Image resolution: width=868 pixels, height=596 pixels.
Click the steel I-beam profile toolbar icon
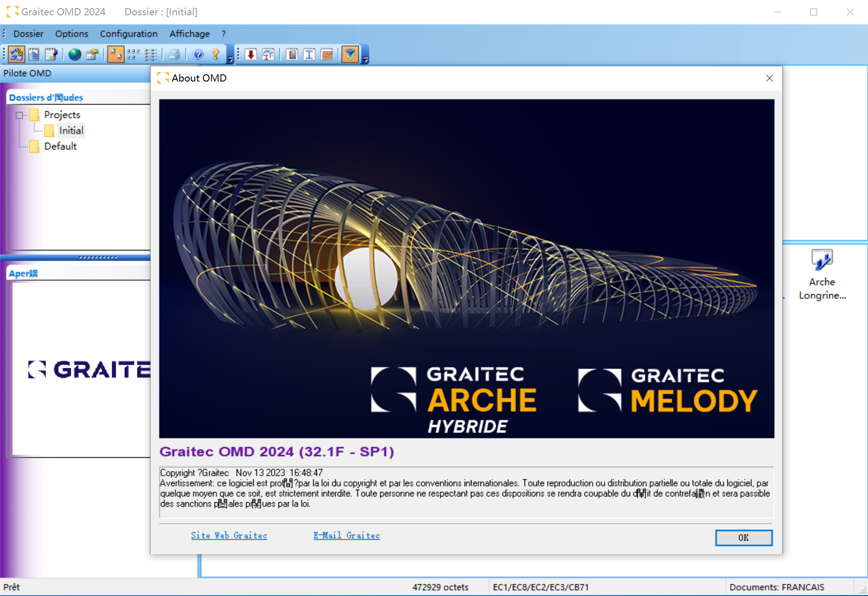pos(310,55)
